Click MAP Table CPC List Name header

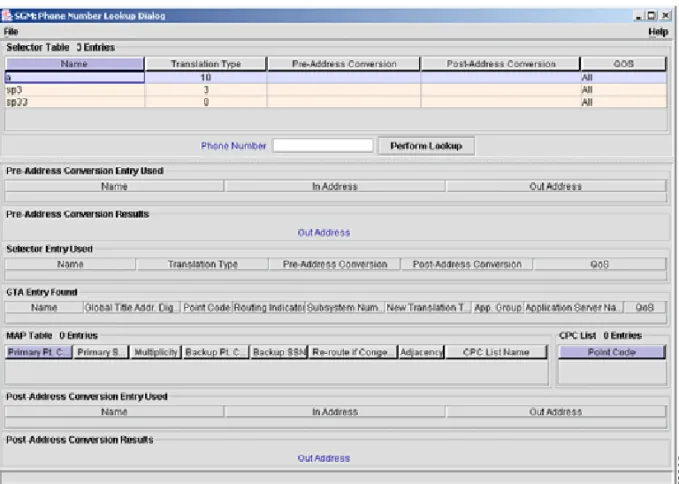pos(496,352)
